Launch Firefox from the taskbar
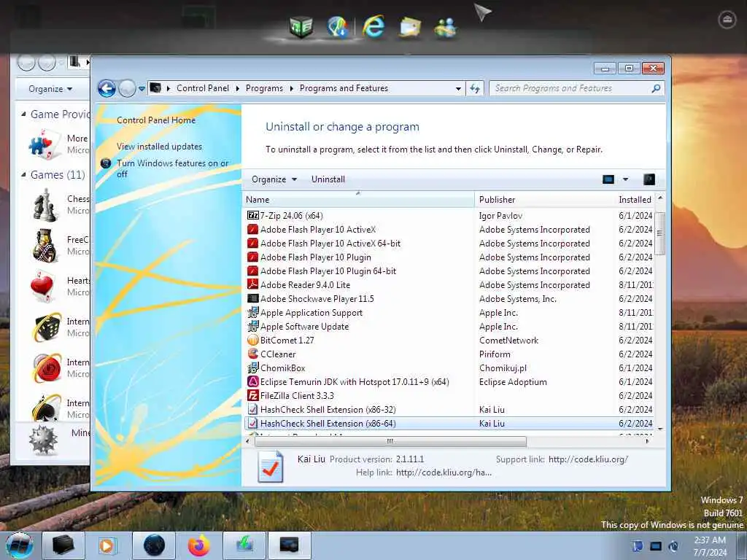The height and width of the screenshot is (560, 747). pyautogui.click(x=198, y=545)
